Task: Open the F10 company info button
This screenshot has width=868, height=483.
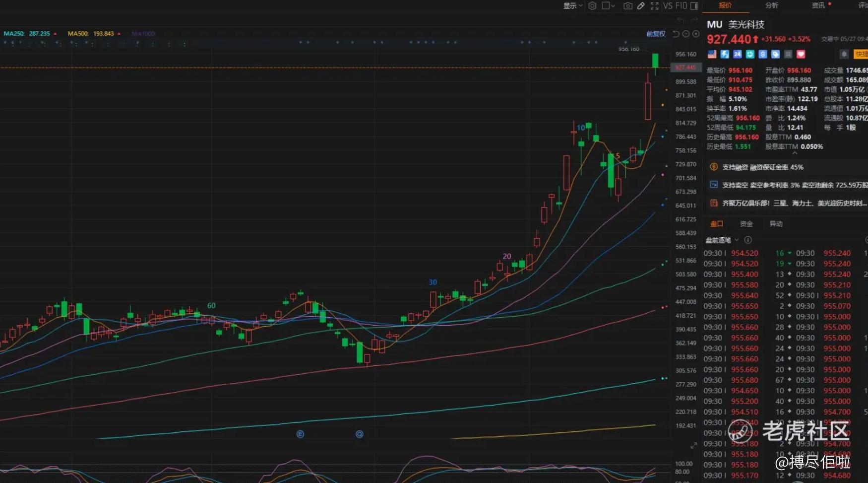Action: [681, 6]
